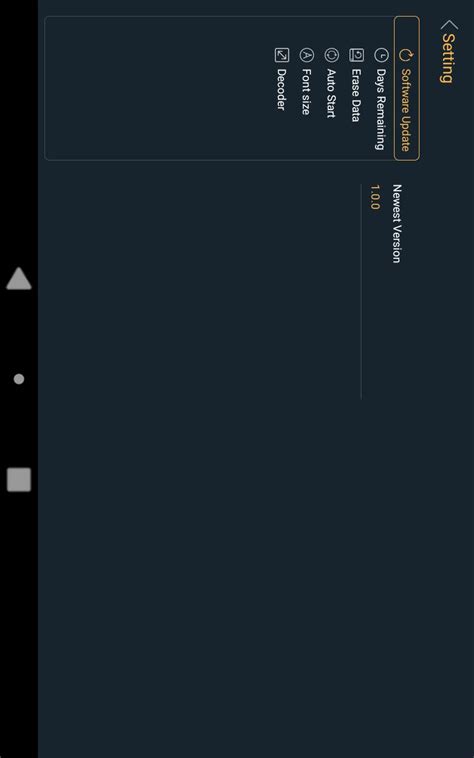Tap the Android home circle button
Image resolution: width=474 pixels, height=758 pixels.
point(19,379)
